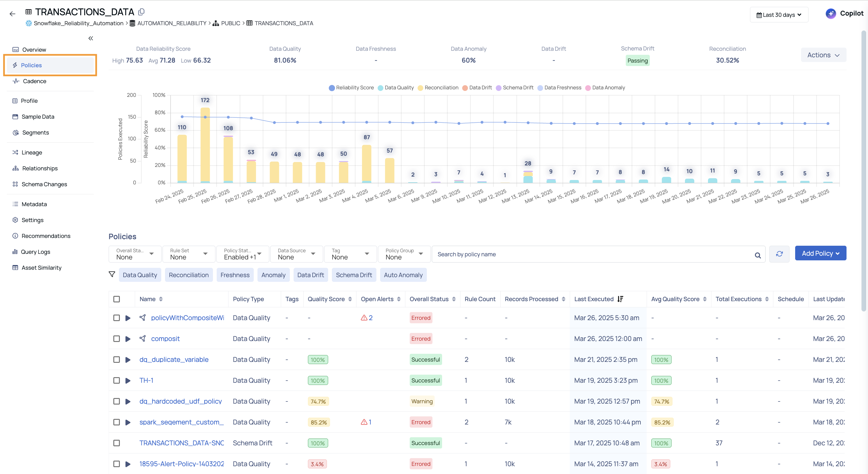Open the Rule Set filter dropdown
Image resolution: width=868 pixels, height=474 pixels.
(189, 254)
